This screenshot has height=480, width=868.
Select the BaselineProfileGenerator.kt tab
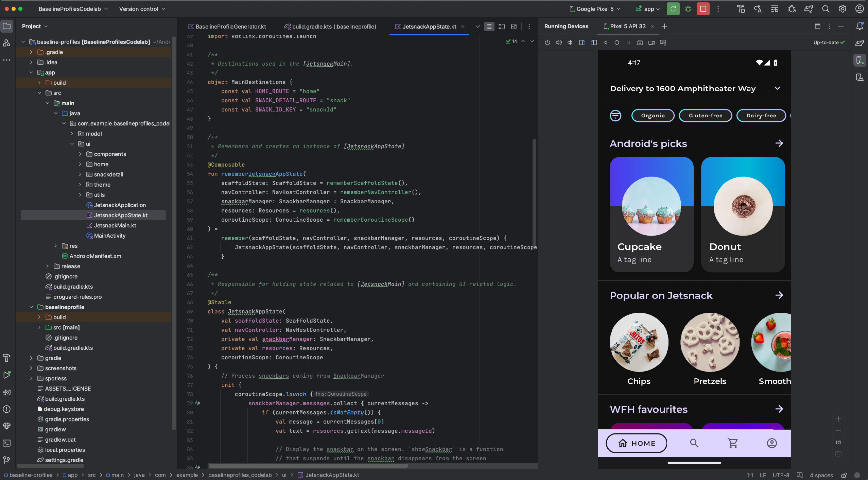(x=231, y=27)
